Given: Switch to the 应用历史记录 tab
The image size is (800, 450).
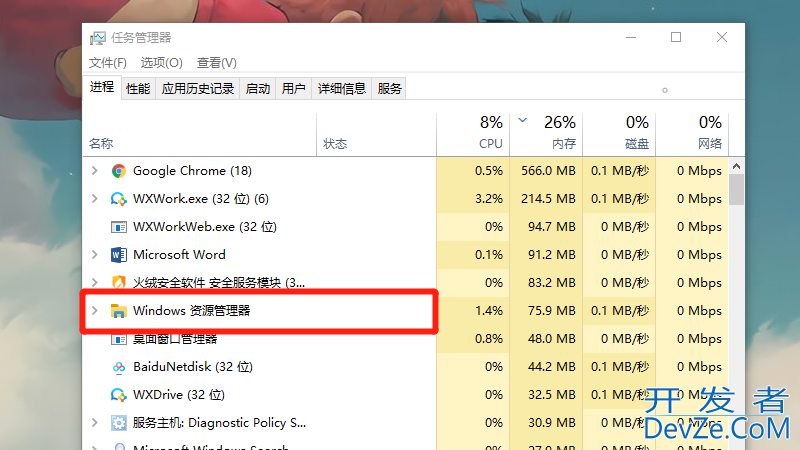Looking at the screenshot, I should 198,89.
